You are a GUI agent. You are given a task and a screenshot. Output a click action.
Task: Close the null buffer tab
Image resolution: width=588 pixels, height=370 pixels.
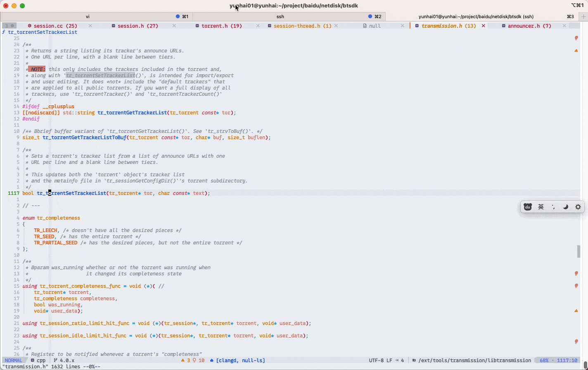(x=403, y=26)
